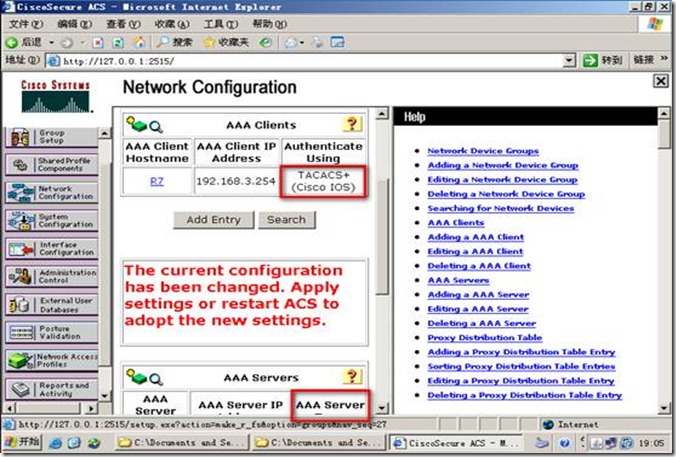Image resolution: width=676 pixels, height=457 pixels.
Task: Open the 文件(F) menu
Action: point(26,24)
